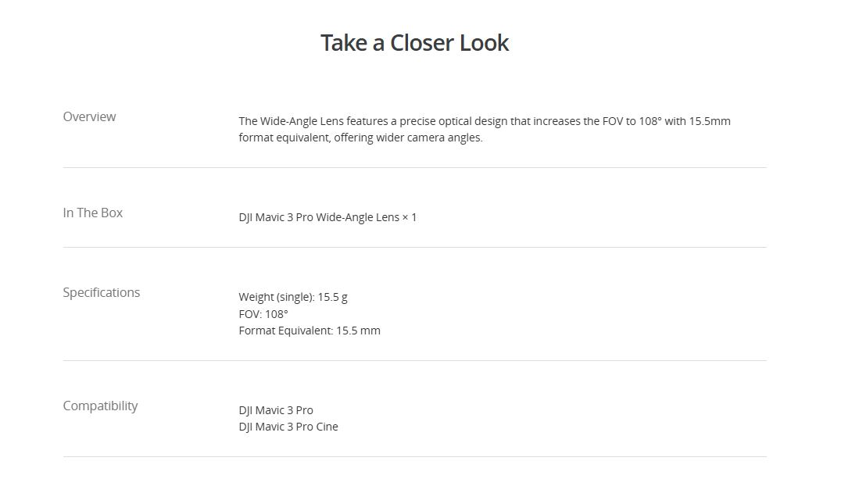
Task: Click the "Take a Closer Look" heading
Action: click(414, 42)
